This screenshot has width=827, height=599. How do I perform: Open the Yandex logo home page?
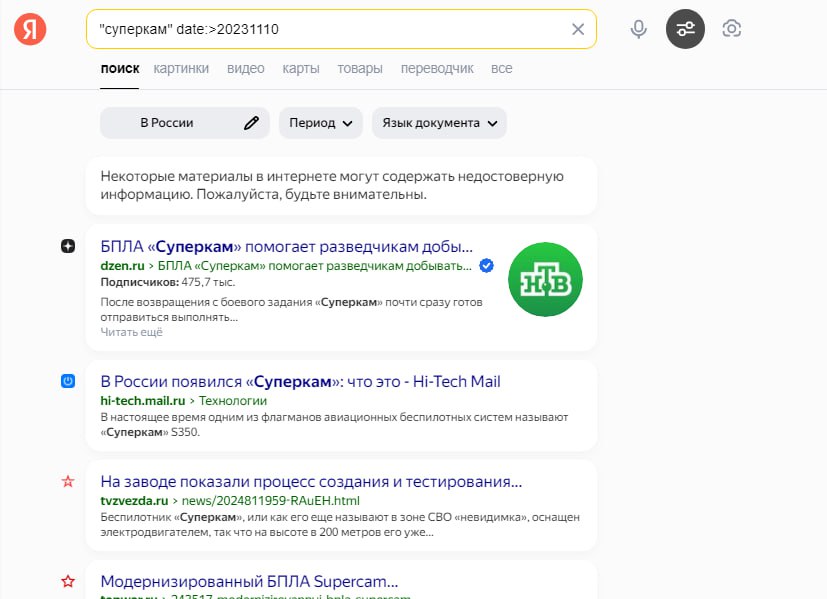30,29
